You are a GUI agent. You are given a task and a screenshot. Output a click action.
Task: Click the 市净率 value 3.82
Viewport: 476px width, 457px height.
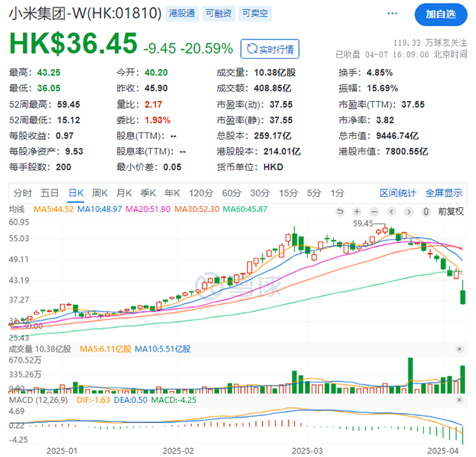385,120
